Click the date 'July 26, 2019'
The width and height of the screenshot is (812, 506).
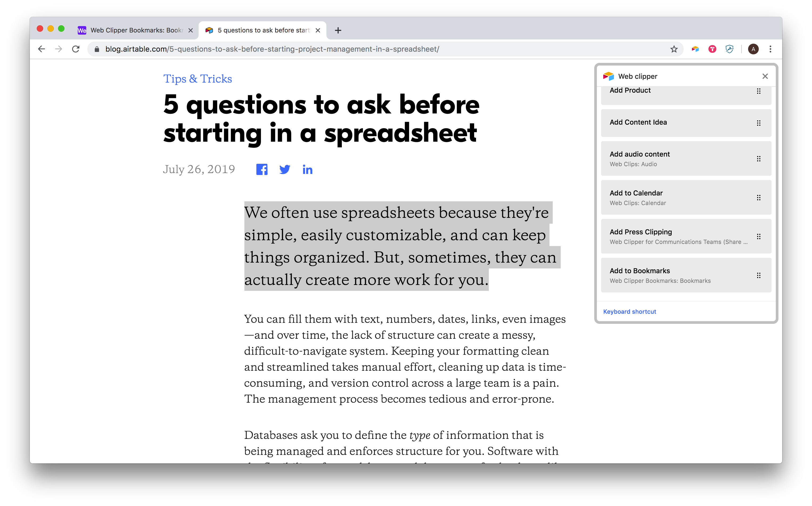[x=199, y=169]
